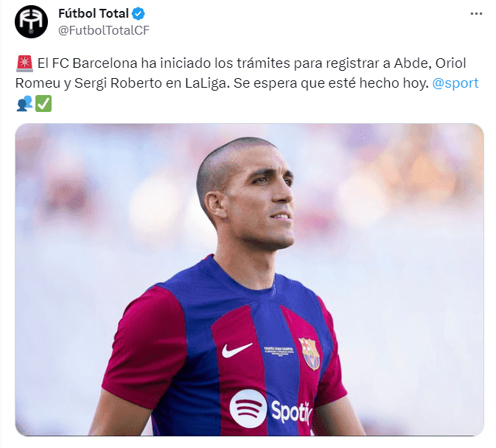Click the blue verified badge
496x448 pixels.
(139, 14)
